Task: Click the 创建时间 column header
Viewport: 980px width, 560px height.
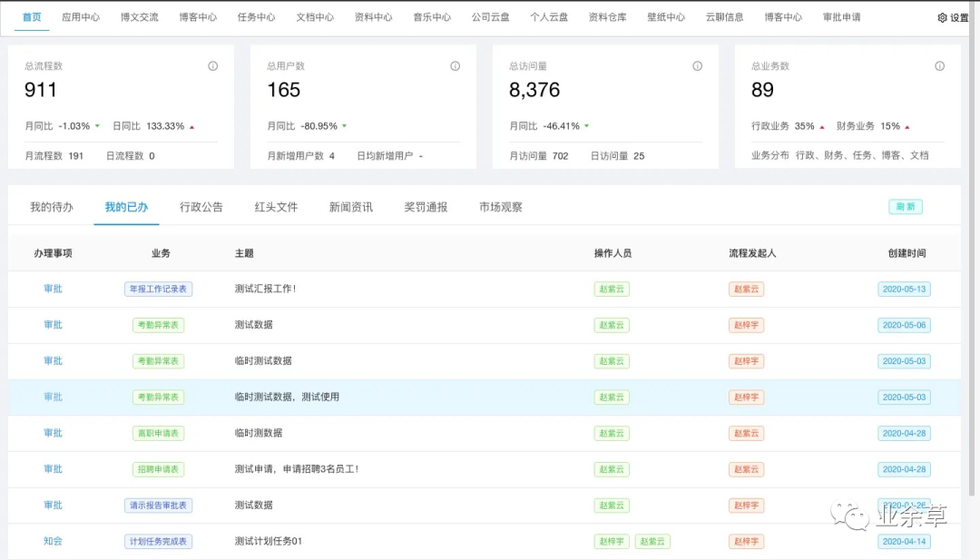Action: [906, 253]
